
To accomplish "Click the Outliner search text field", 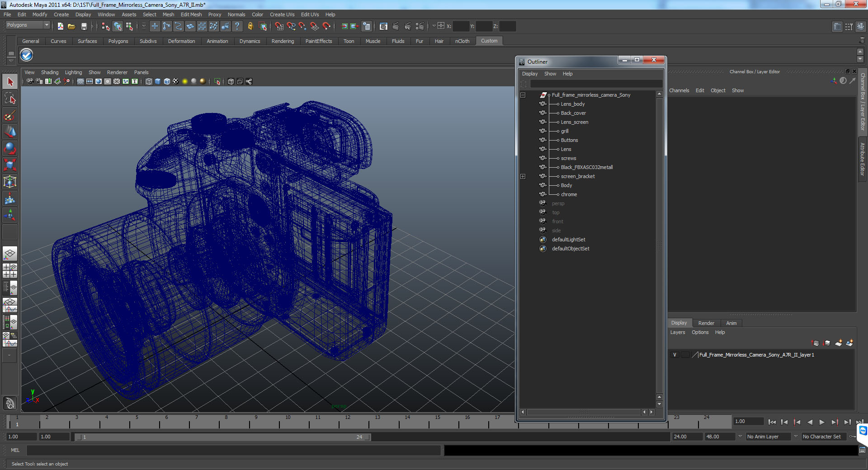I will click(x=596, y=84).
